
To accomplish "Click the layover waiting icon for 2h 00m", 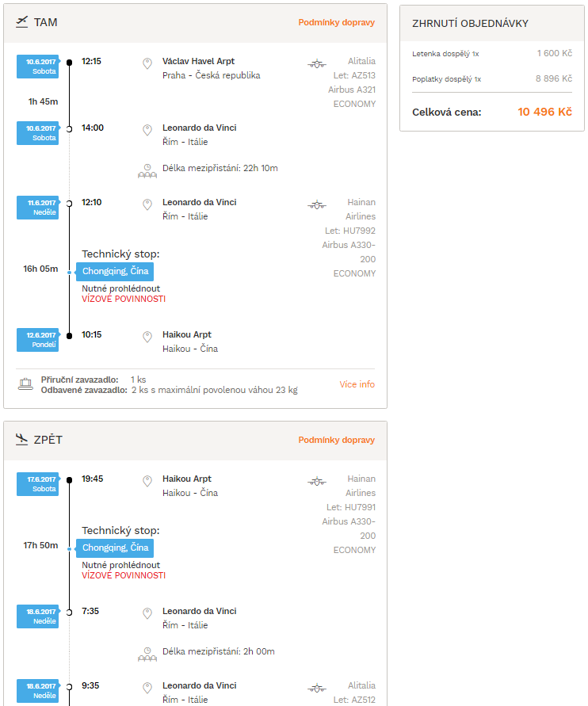I will pyautogui.click(x=147, y=654).
